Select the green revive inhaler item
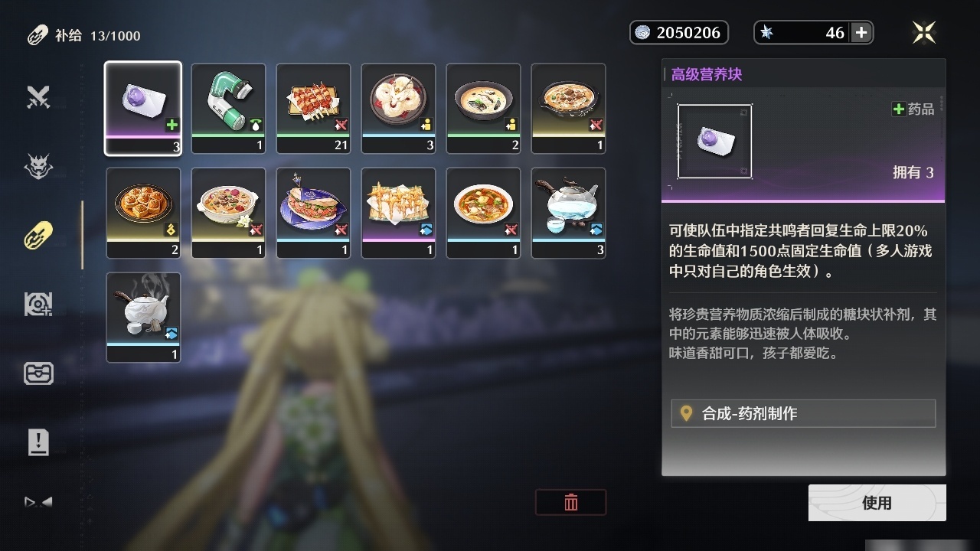The image size is (980, 551). click(228, 108)
